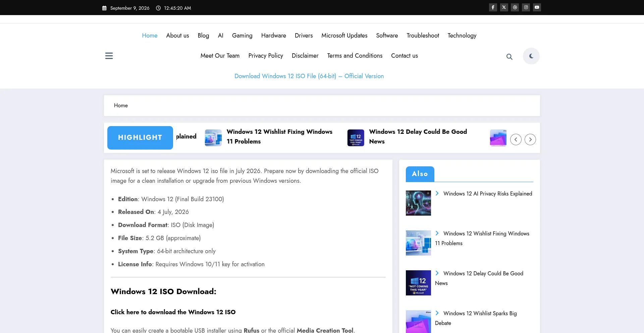Viewport: 644px width, 333px height.
Task: Open the hamburger sidebar menu
Action: coord(109,56)
